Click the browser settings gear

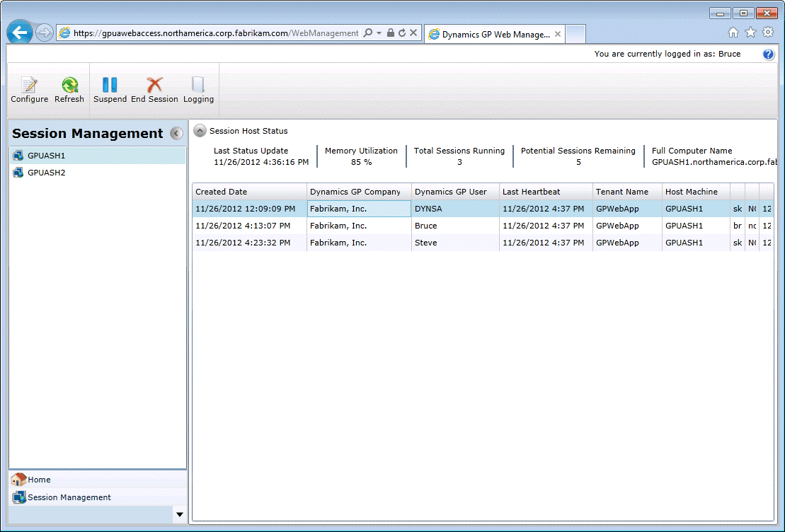coord(767,32)
